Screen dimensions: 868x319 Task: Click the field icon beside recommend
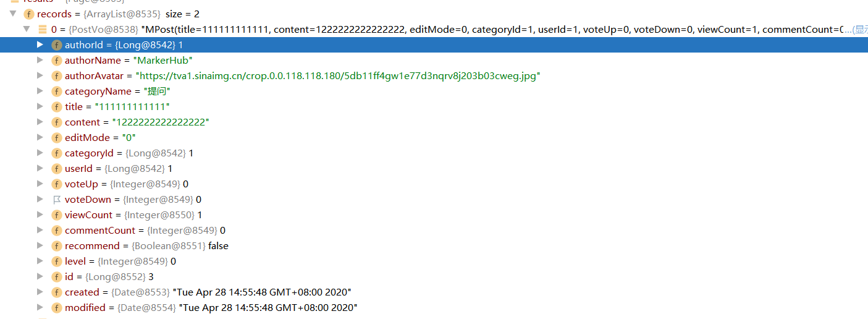[x=57, y=246]
